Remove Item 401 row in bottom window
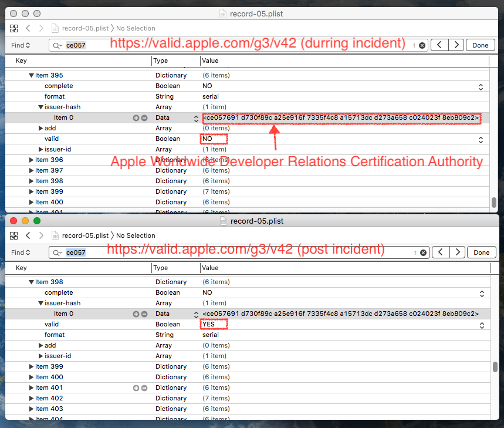The width and height of the screenshot is (504, 428). (144, 388)
